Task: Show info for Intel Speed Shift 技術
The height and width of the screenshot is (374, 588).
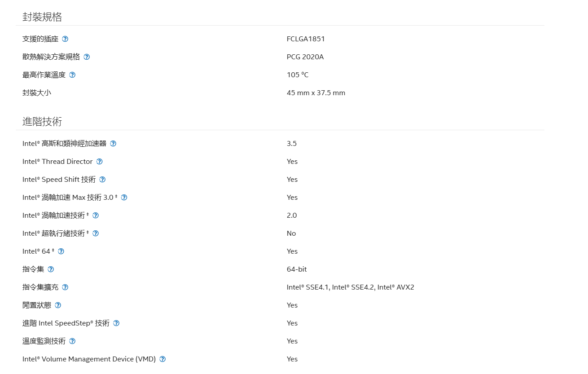Action: pyautogui.click(x=102, y=180)
